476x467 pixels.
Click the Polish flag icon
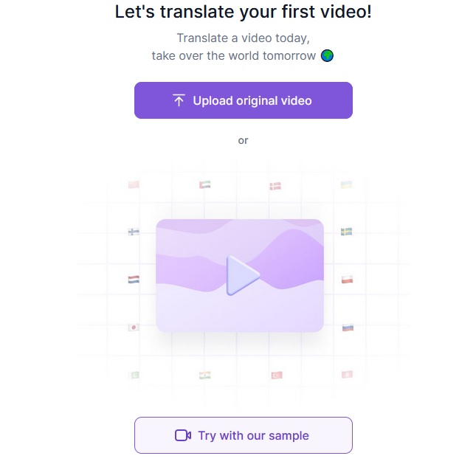point(347,280)
